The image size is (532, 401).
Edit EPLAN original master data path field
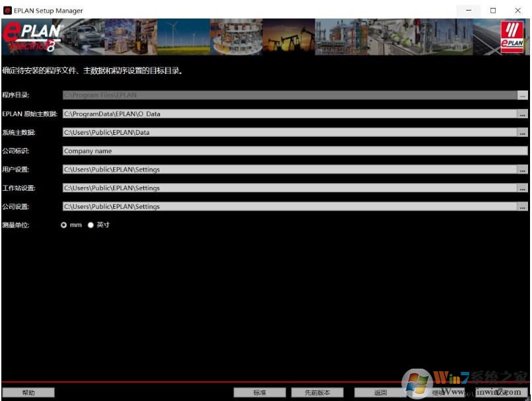pyautogui.click(x=289, y=114)
